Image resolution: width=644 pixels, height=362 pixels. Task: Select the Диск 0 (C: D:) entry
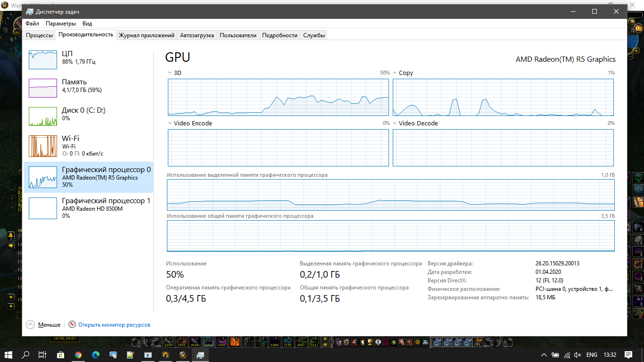click(x=43, y=116)
